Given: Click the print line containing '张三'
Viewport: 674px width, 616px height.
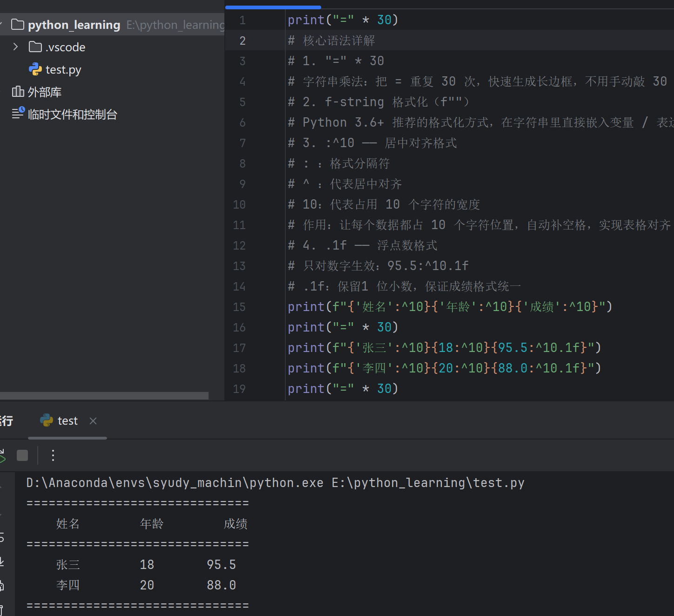Looking at the screenshot, I should pyautogui.click(x=445, y=348).
